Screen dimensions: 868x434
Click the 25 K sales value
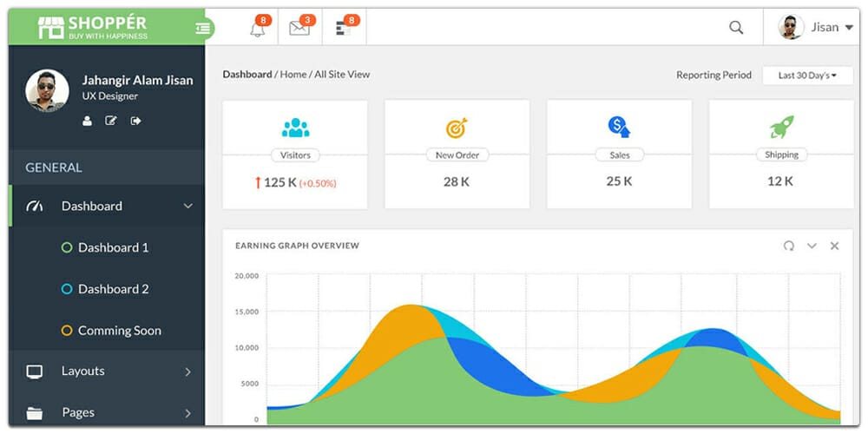click(619, 181)
